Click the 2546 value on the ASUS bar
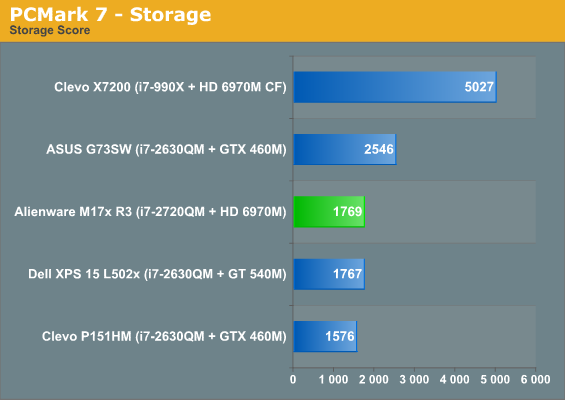 379,150
